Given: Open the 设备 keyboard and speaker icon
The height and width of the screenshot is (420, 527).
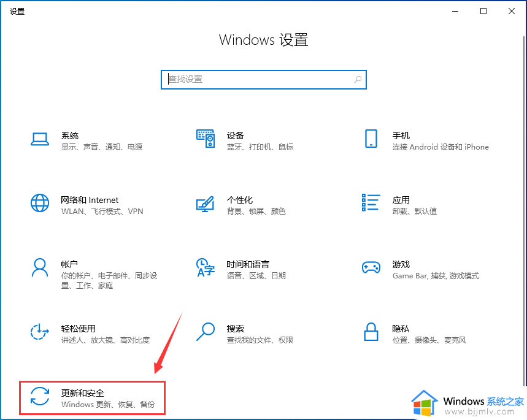Looking at the screenshot, I should [206, 139].
